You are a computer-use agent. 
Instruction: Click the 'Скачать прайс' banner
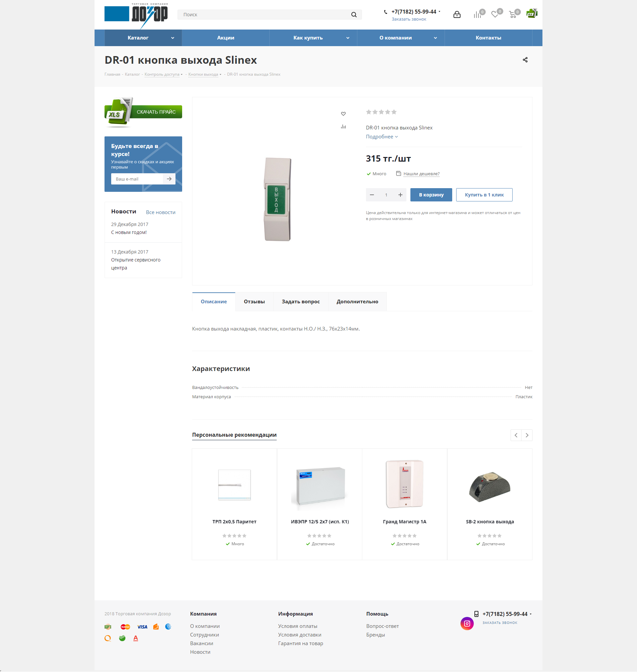pos(143,112)
